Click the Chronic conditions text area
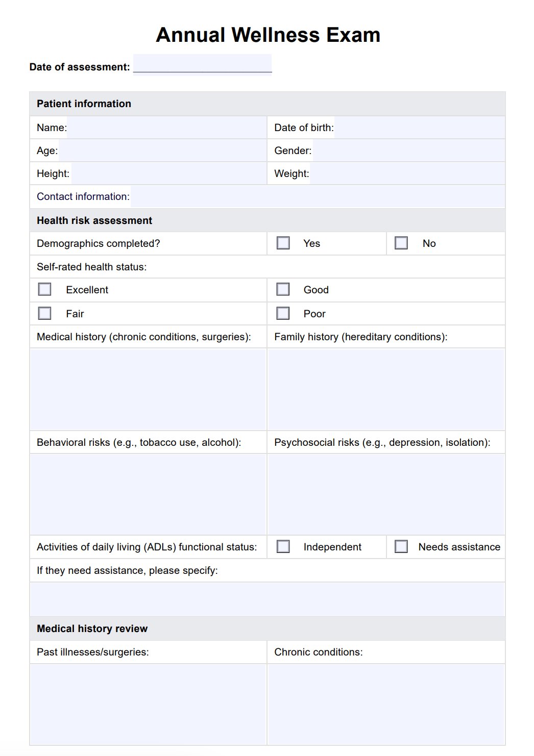Screen dimensions: 534x756 (x=386, y=704)
